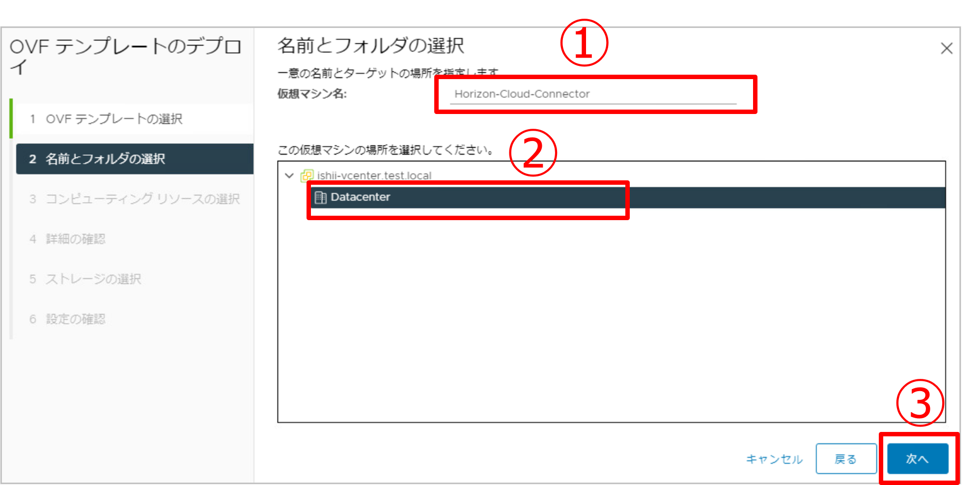The image size is (980, 485).
Task: Click the virtual machine name field
Action: (x=593, y=94)
